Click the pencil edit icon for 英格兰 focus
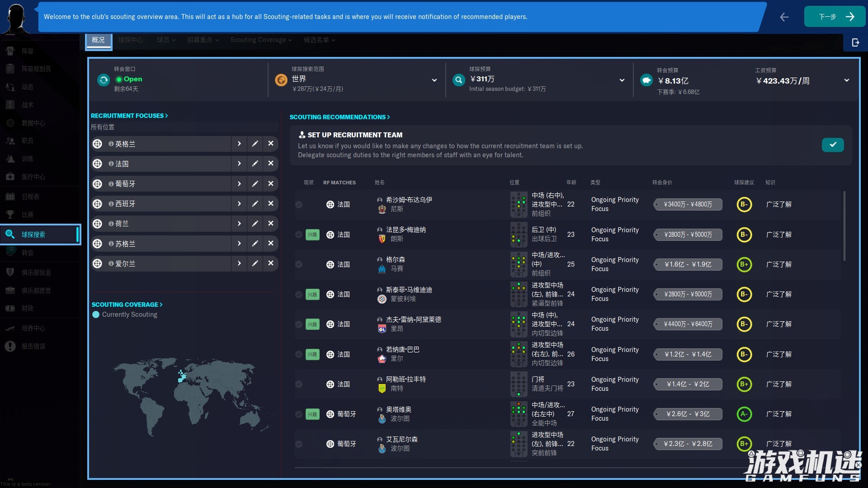This screenshot has height=488, width=868. click(x=255, y=144)
